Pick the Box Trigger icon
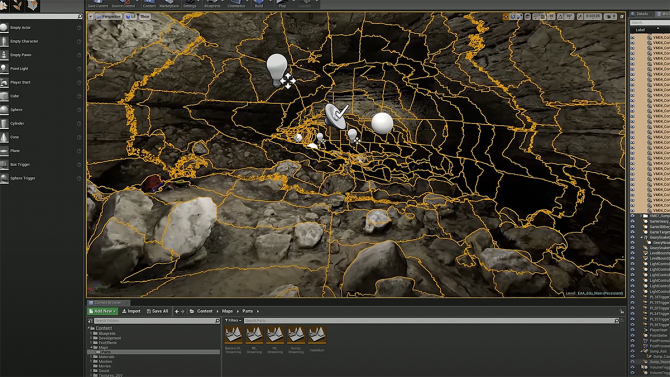This screenshot has height=377, width=670. (4, 165)
